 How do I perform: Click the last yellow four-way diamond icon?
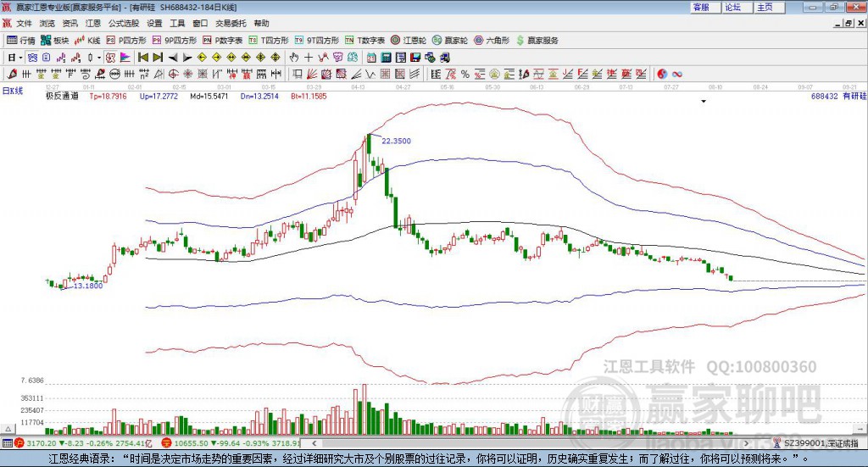click(x=275, y=58)
